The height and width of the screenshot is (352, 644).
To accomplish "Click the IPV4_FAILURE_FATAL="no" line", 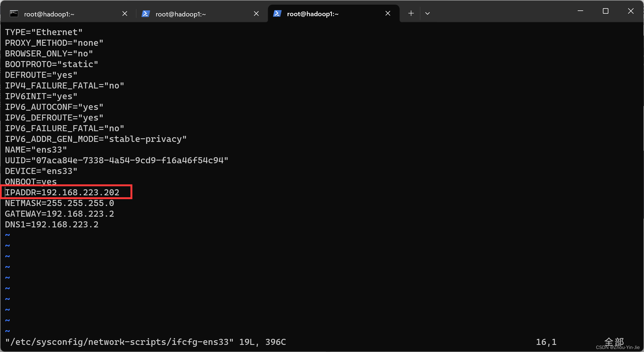I will [x=65, y=85].
